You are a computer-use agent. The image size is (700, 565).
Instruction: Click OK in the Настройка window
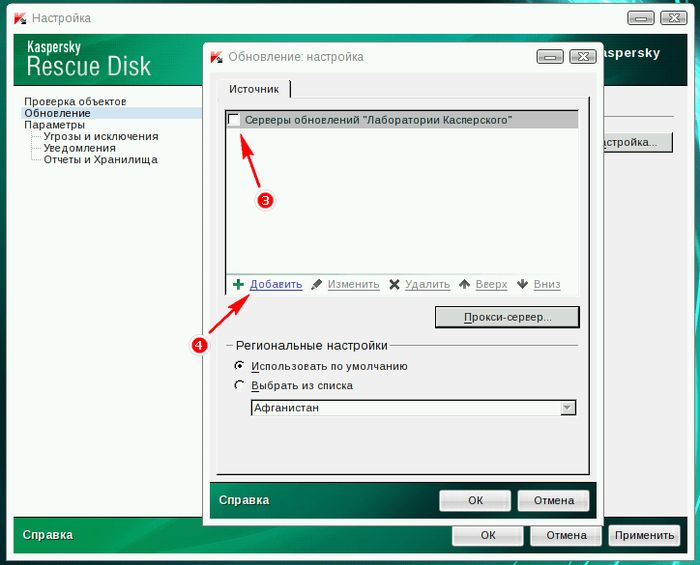(x=488, y=535)
